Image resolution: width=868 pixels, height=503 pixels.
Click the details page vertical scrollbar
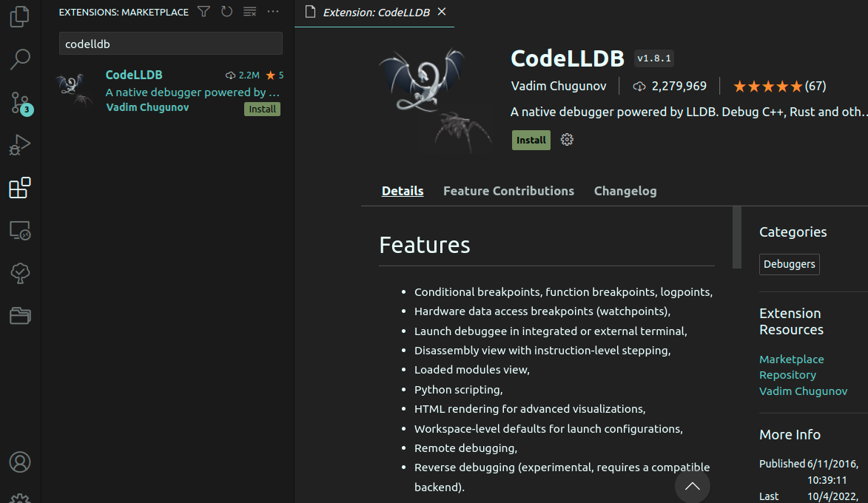click(736, 238)
